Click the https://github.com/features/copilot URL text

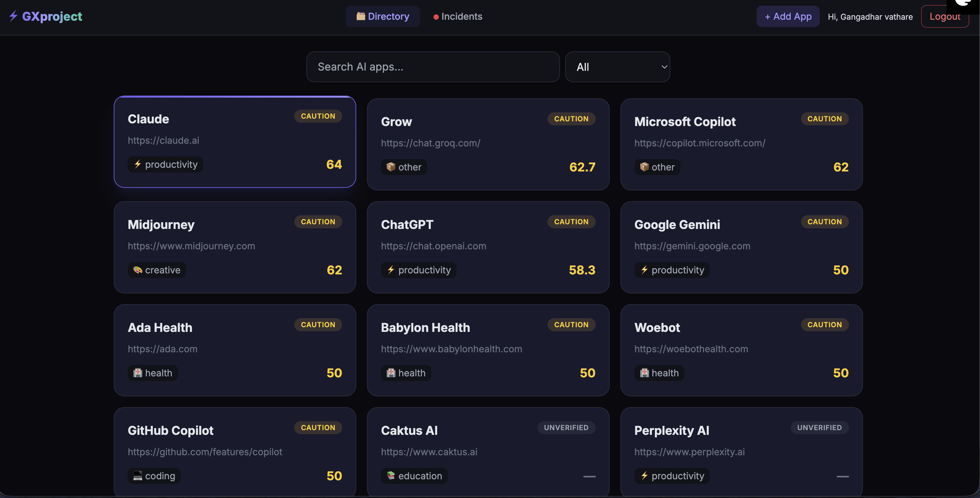tap(205, 452)
